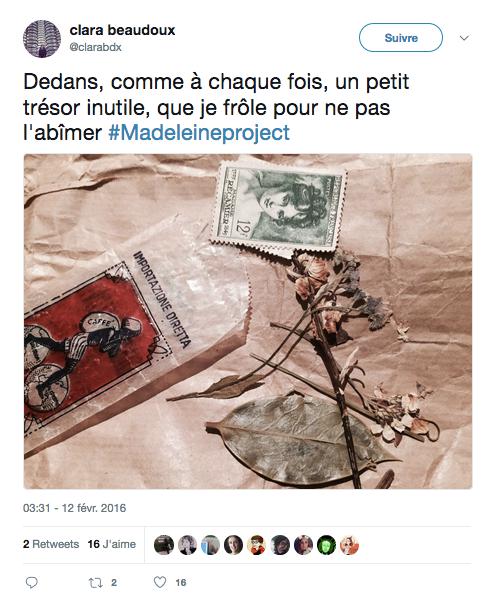Open the @clarabdx handle
498x607 pixels.
tap(96, 47)
